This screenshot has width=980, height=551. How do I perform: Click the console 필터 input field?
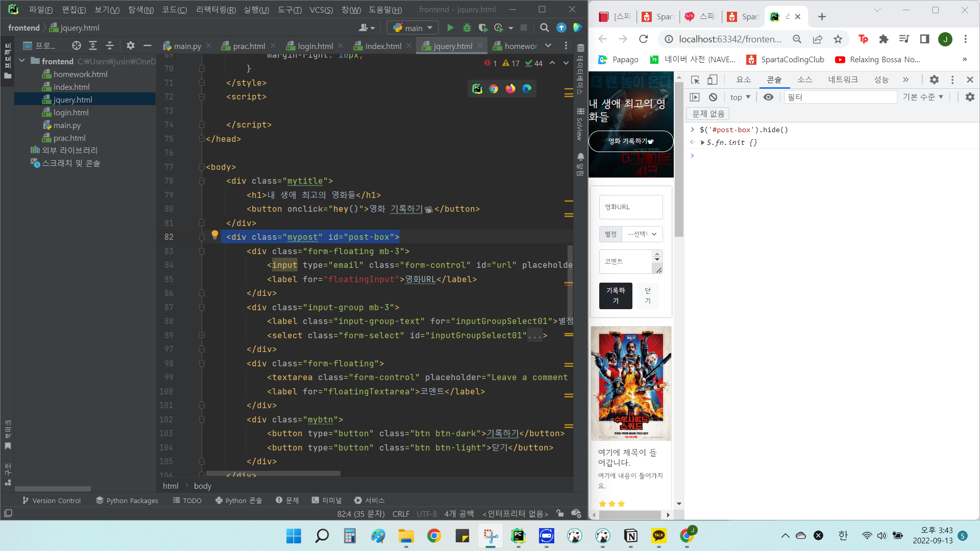[x=841, y=97]
